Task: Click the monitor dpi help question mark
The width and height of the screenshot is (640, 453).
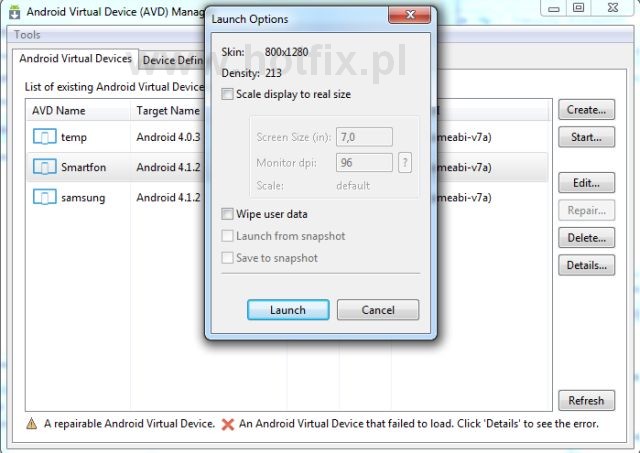Action: click(405, 163)
